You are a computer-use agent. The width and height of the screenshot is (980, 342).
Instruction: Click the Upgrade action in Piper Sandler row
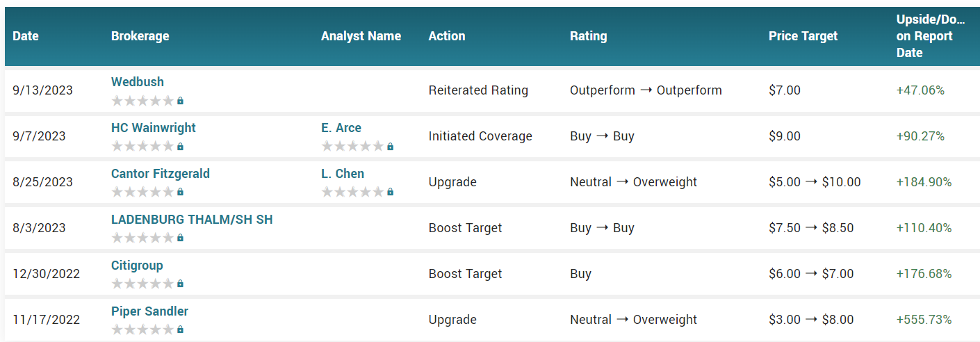(x=452, y=320)
